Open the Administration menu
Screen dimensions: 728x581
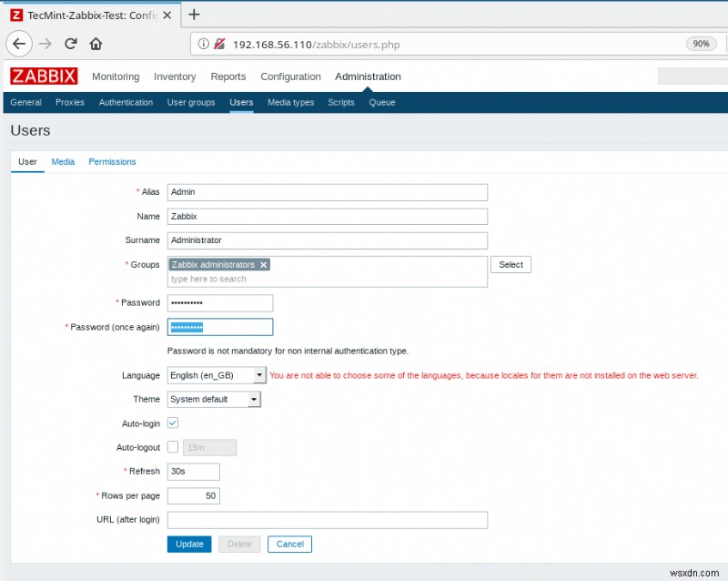(368, 76)
